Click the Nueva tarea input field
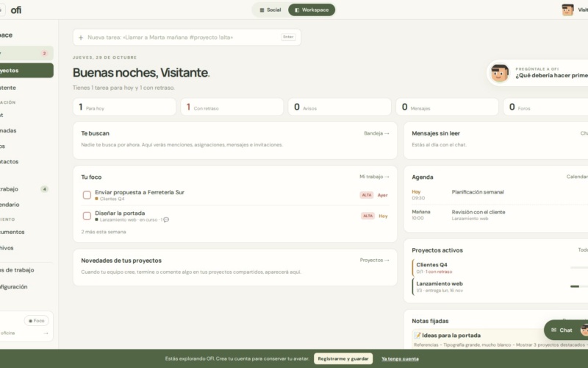The height and width of the screenshot is (368, 588). click(187, 38)
